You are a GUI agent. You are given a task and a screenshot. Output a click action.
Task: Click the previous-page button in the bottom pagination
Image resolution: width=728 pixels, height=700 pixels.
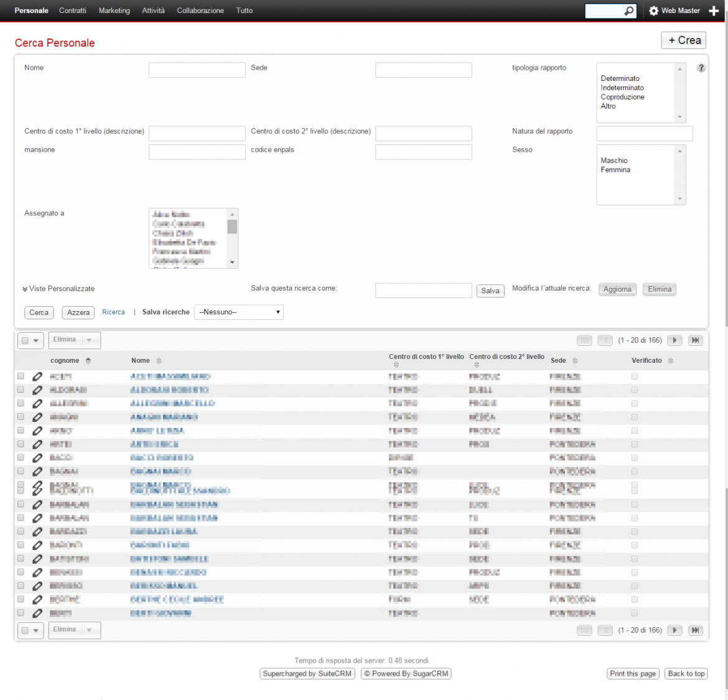[605, 630]
